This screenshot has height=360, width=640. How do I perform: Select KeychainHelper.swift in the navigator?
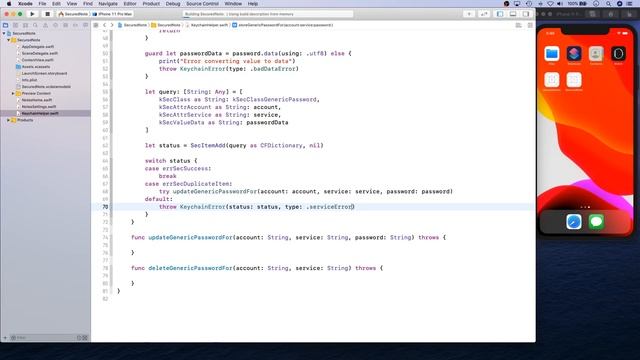pyautogui.click(x=40, y=113)
